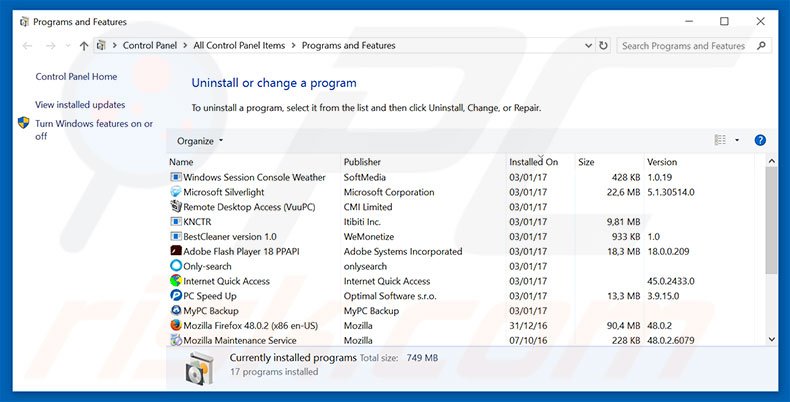Open the help question-mark icon

[x=760, y=141]
